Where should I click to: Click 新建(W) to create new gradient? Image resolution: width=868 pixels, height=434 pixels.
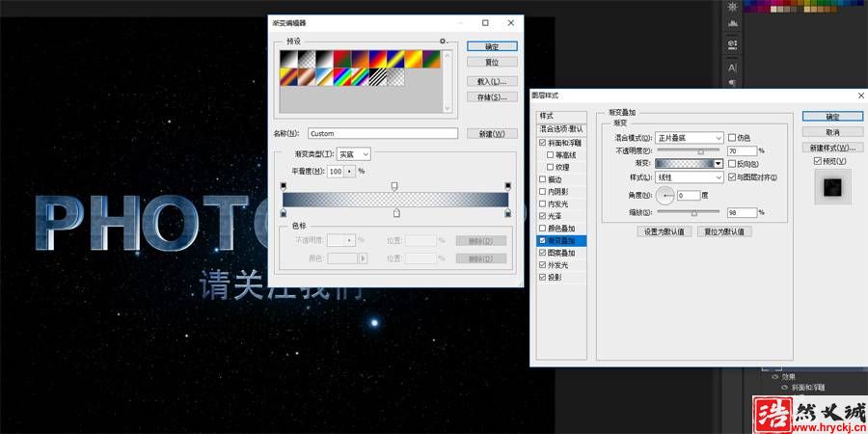coord(492,133)
